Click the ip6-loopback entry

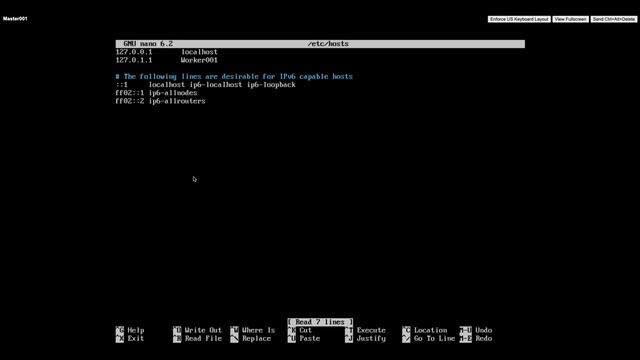(x=271, y=84)
